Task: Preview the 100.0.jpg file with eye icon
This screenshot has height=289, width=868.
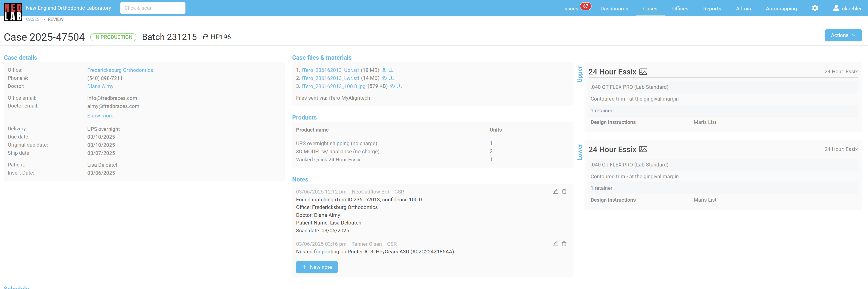Action: point(392,86)
